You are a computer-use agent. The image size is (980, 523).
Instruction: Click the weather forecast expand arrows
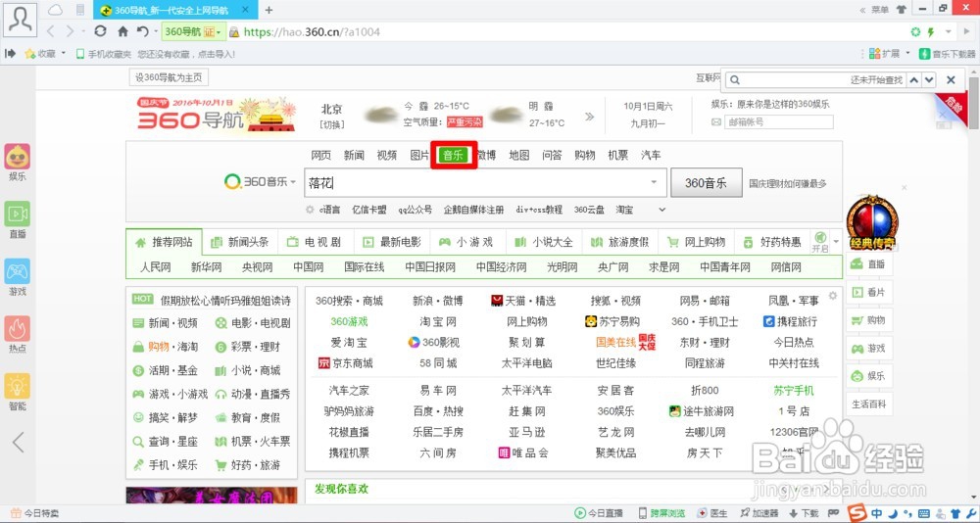pyautogui.click(x=589, y=117)
